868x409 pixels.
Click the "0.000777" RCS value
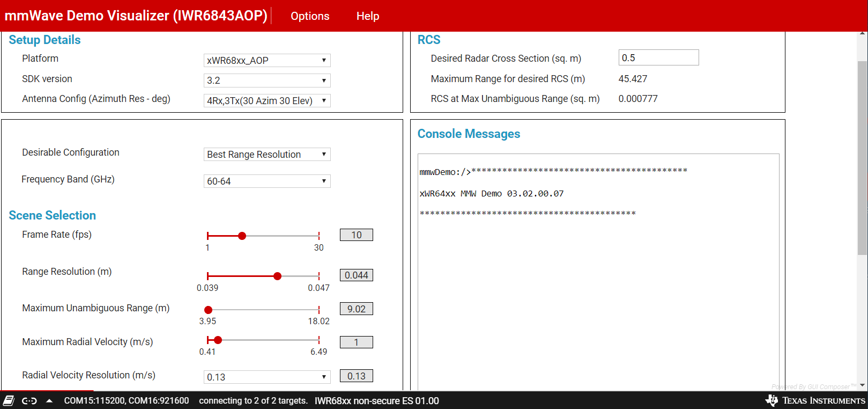(x=638, y=99)
